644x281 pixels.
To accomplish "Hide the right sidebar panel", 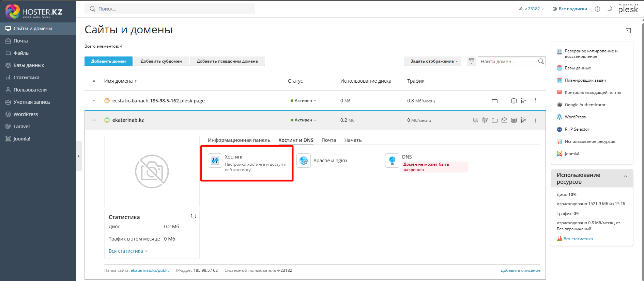I will pyautogui.click(x=628, y=31).
